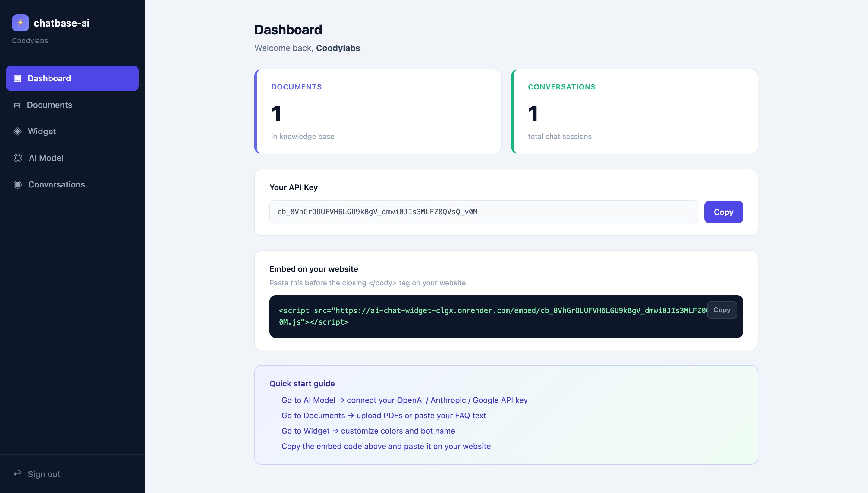Click 'in knowledge base' caption
Screen dimensions: 868x493
pos(303,137)
